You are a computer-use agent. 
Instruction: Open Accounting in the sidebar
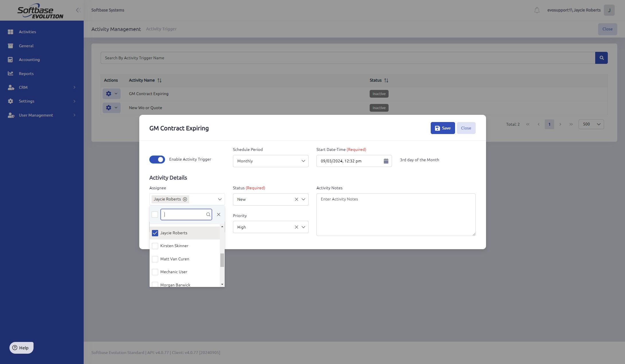[x=29, y=60]
